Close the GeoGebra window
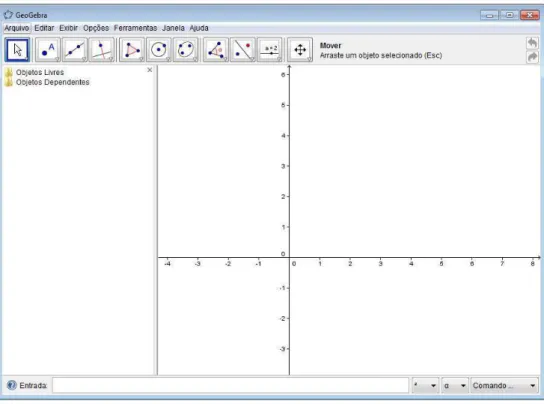This screenshot has height=404, width=544. (x=530, y=15)
